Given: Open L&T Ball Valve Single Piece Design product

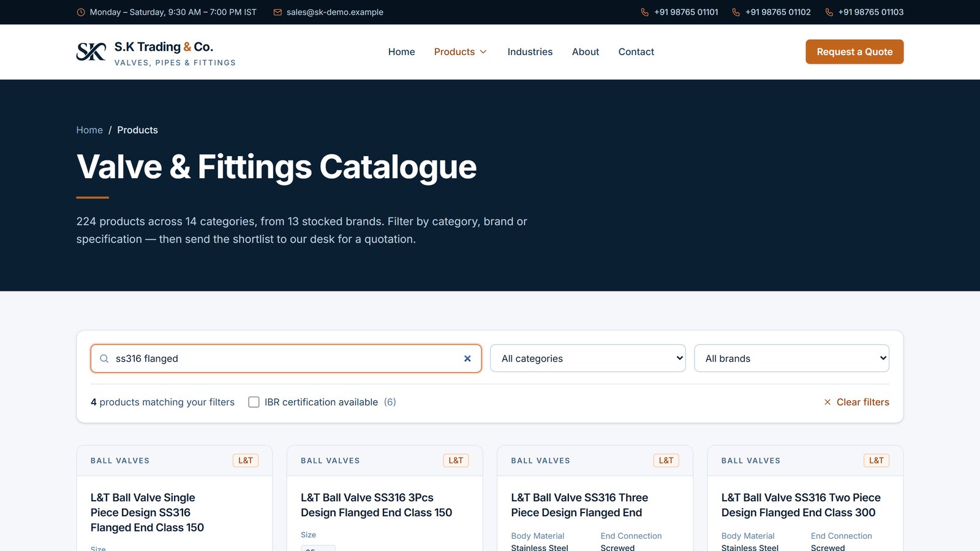Looking at the screenshot, I should [147, 512].
